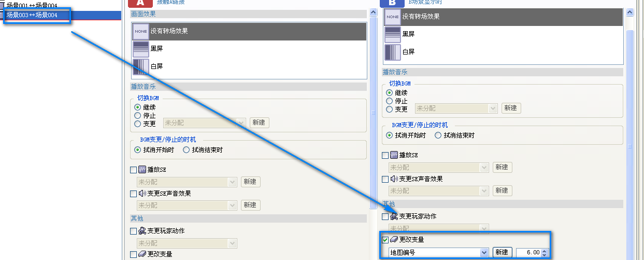644x260 pixels.
Task: Choose 拭消开始时 timing in panel A
Action: [x=138, y=150]
